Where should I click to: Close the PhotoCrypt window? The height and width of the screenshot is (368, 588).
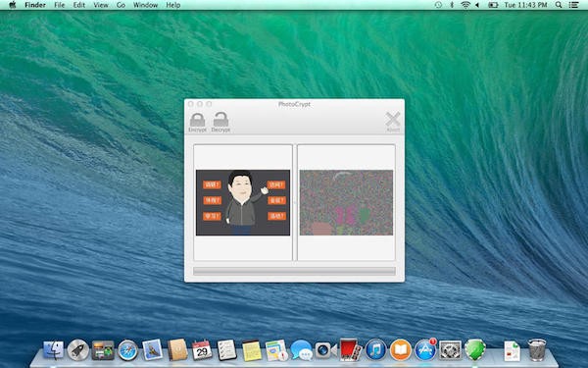click(191, 104)
